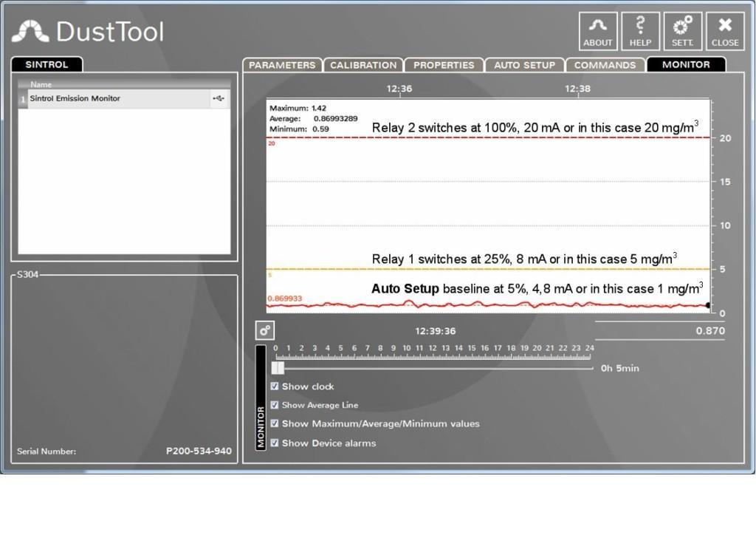Click the S304 group label
756x535 pixels.
[27, 274]
